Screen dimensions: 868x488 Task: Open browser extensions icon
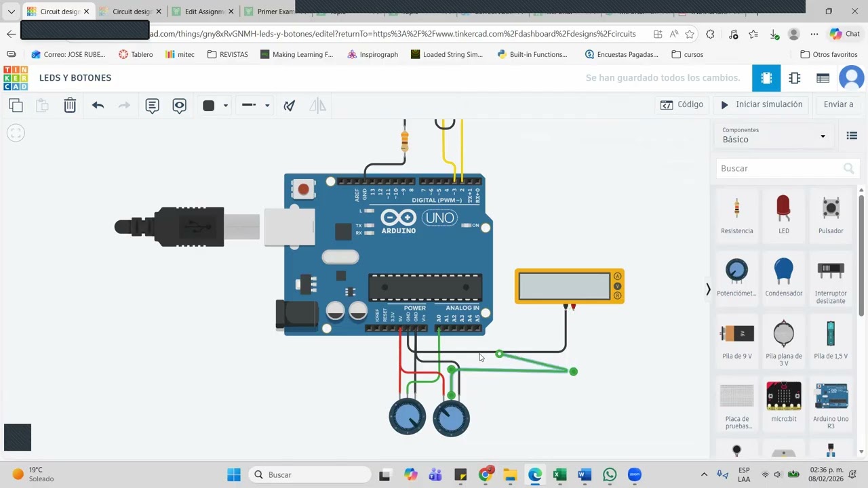coord(710,34)
